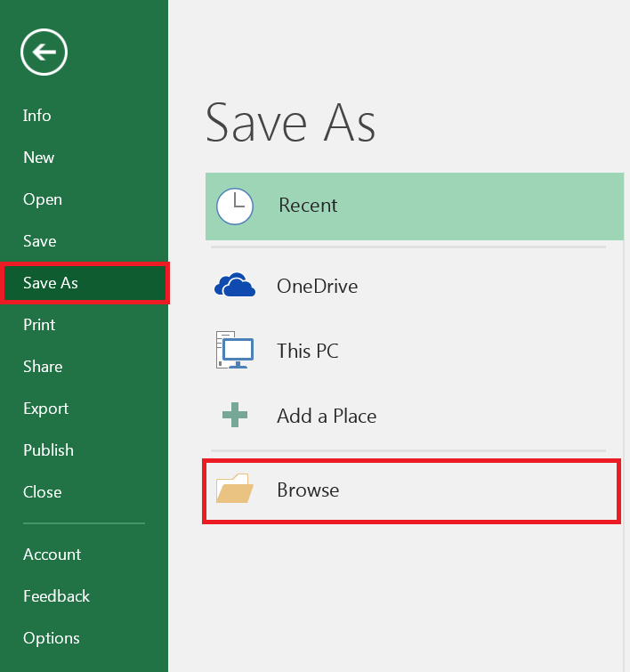The width and height of the screenshot is (630, 672).
Task: Click the This PC computer icon
Action: tap(235, 351)
